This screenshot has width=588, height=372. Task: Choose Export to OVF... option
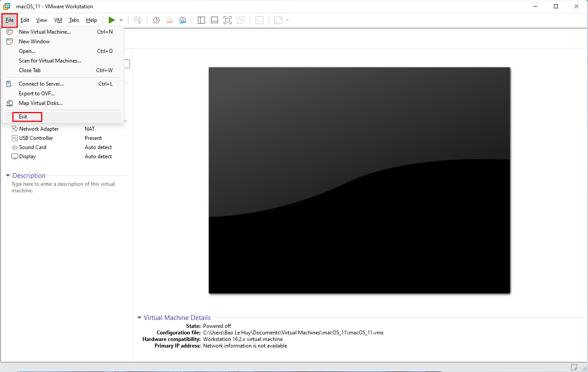click(x=63, y=94)
